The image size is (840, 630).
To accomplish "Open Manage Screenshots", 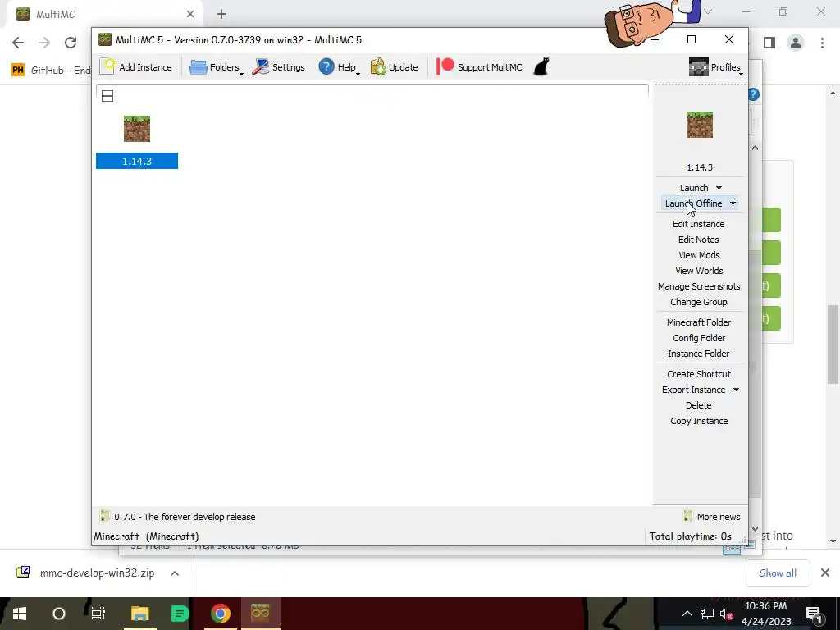I will (699, 286).
